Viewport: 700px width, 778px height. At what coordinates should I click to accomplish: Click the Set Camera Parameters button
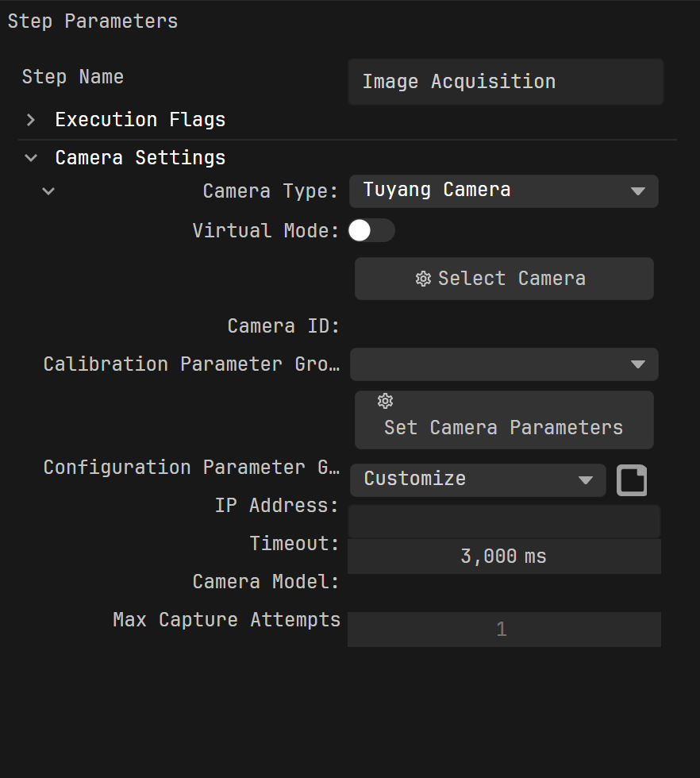504,420
